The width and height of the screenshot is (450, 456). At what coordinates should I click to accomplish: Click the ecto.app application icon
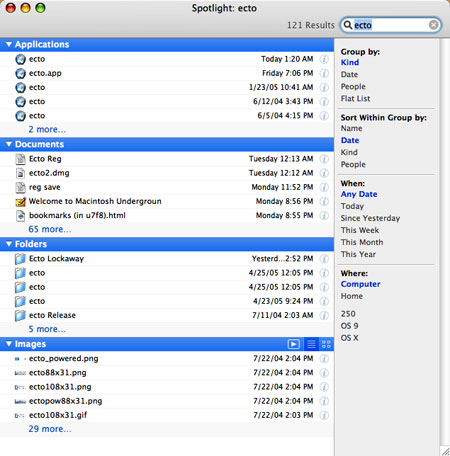click(x=20, y=73)
